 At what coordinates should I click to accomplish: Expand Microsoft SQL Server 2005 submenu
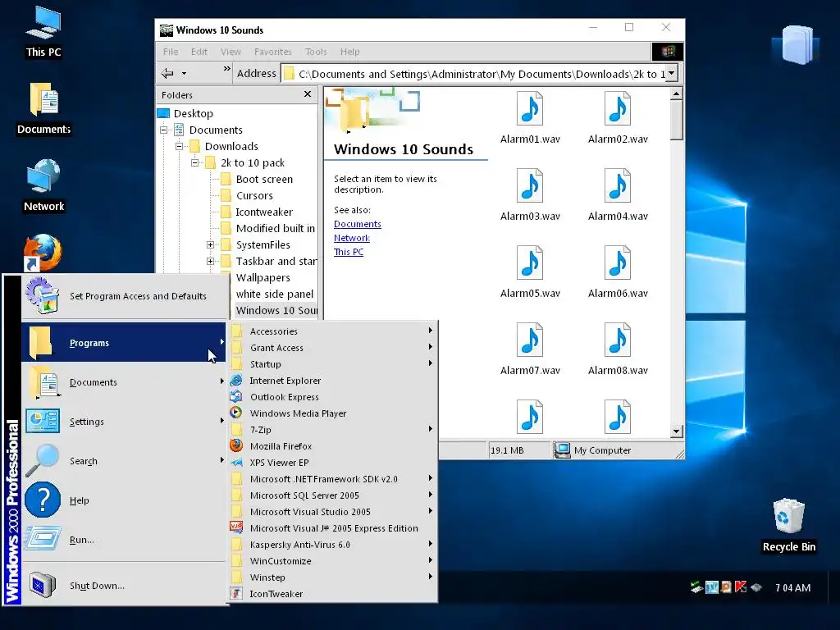[333, 495]
